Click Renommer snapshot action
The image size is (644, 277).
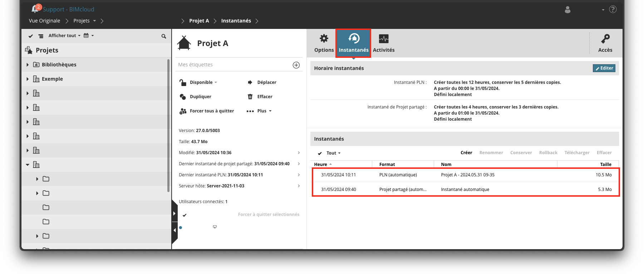[491, 153]
